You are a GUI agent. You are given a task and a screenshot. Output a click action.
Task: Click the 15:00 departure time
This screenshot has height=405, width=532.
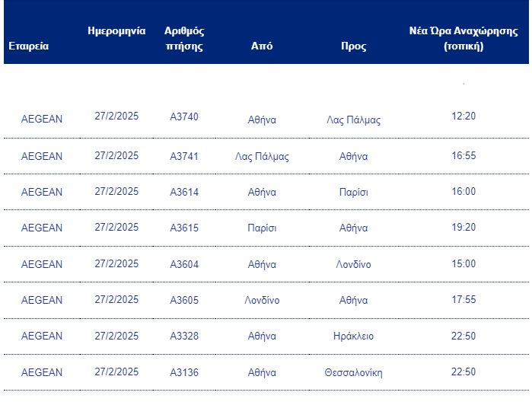pyautogui.click(x=464, y=264)
